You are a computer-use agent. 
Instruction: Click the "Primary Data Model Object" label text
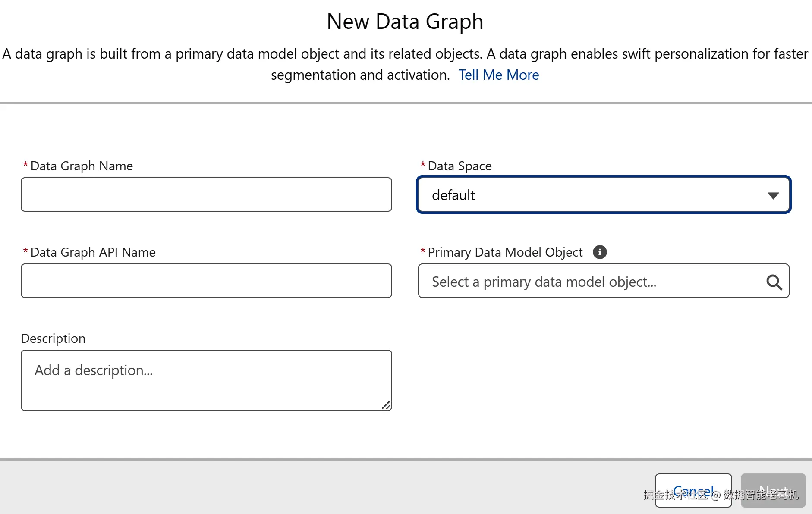(505, 252)
